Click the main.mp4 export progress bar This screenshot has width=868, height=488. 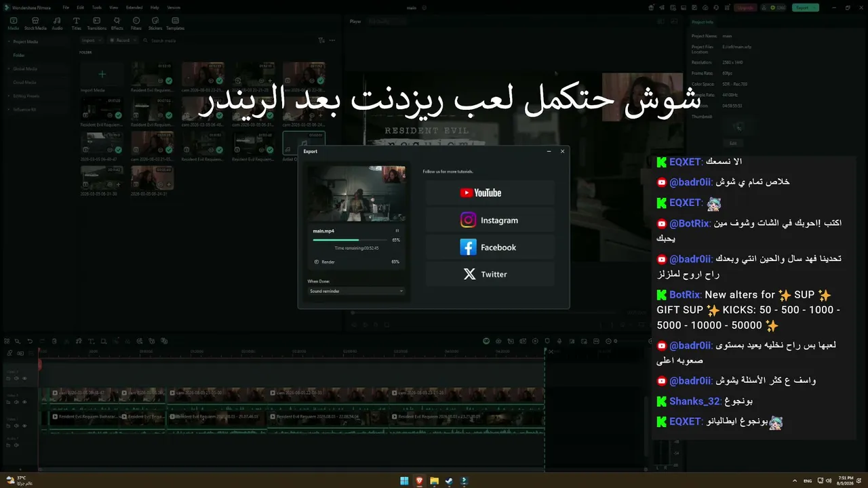pos(351,240)
